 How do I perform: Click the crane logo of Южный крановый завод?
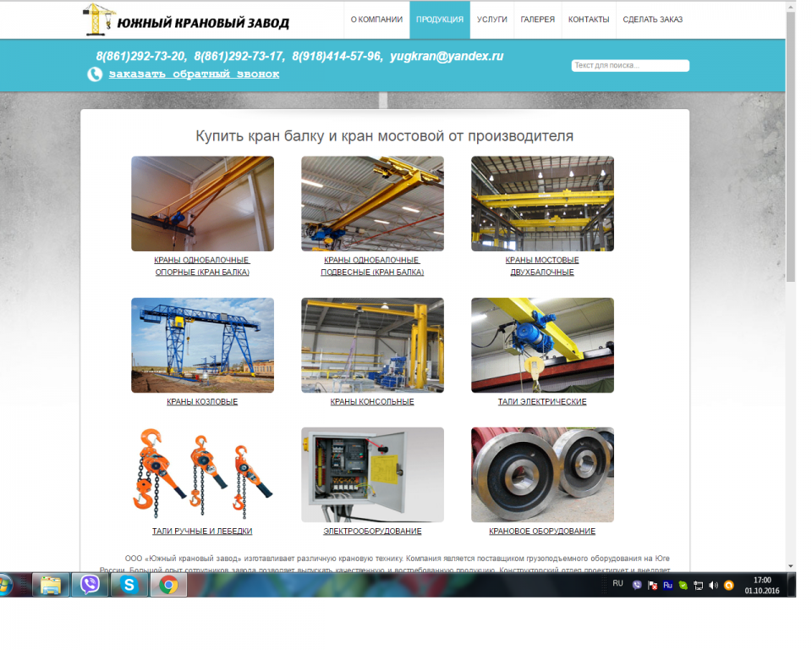(99, 20)
